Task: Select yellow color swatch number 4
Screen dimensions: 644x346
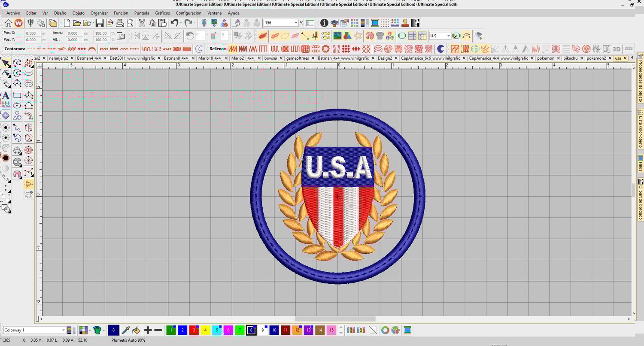Action: [205, 330]
